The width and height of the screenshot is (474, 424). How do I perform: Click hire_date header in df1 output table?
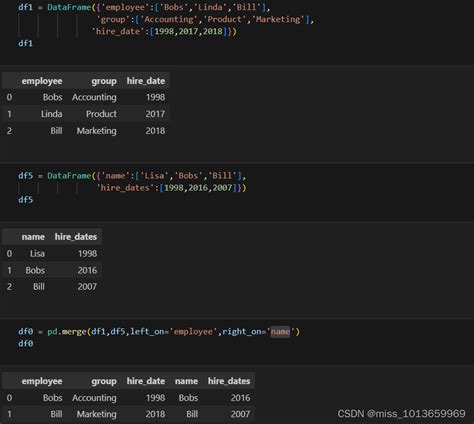pyautogui.click(x=146, y=81)
